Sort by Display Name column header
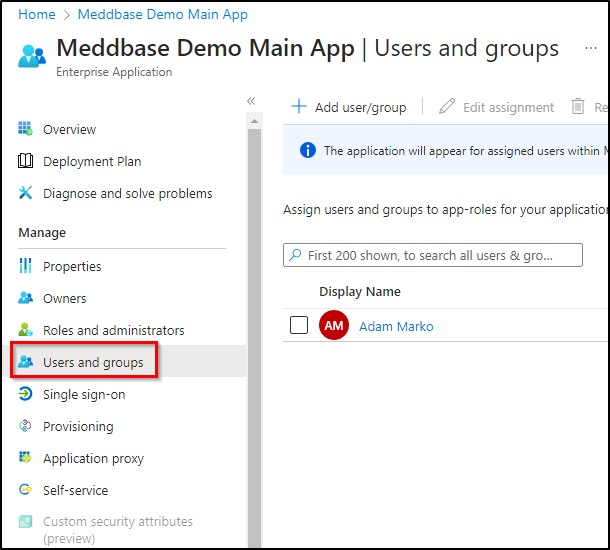The image size is (610, 550). coord(360,291)
